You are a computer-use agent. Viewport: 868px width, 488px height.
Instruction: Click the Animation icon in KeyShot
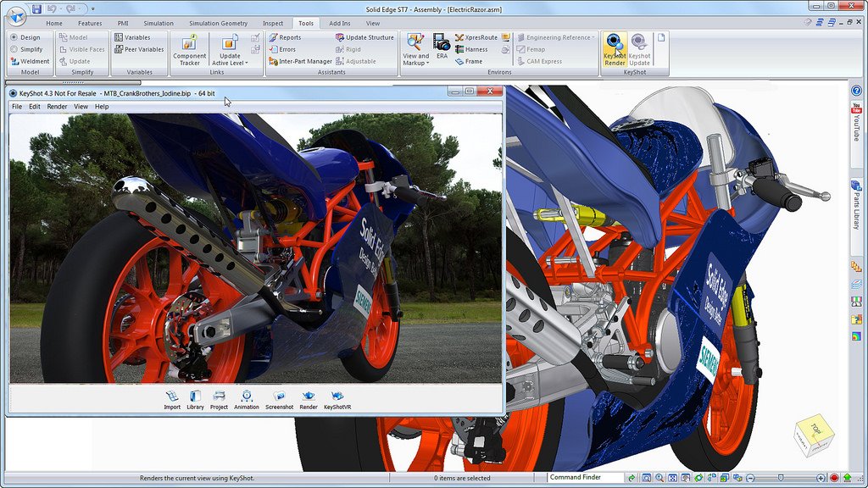pos(247,398)
